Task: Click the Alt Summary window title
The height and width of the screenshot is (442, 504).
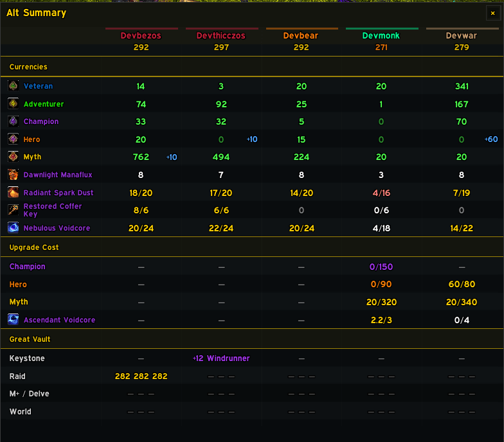Action: point(36,13)
